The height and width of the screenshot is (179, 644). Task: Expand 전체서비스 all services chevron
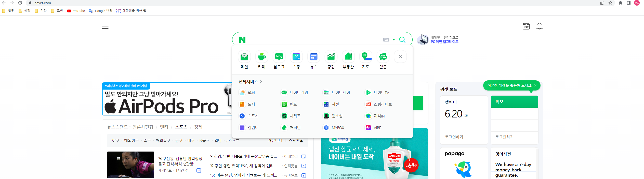[261, 82]
